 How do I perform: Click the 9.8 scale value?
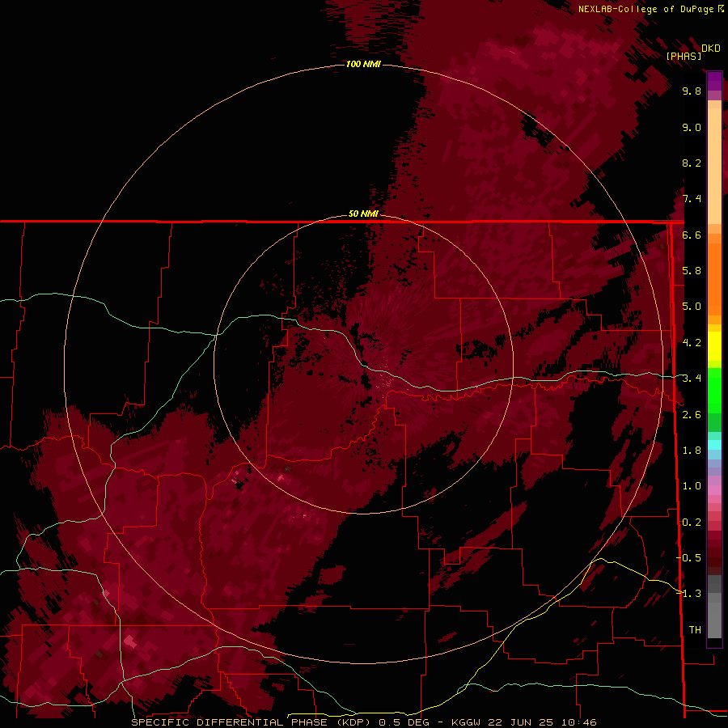(692, 91)
